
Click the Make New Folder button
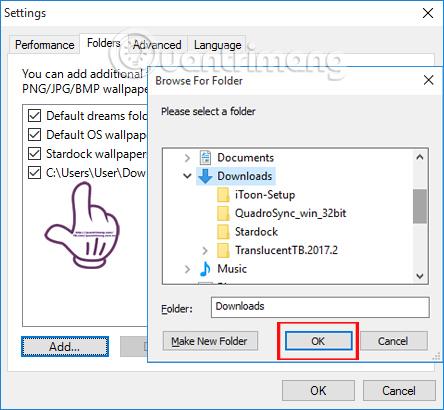[210, 341]
